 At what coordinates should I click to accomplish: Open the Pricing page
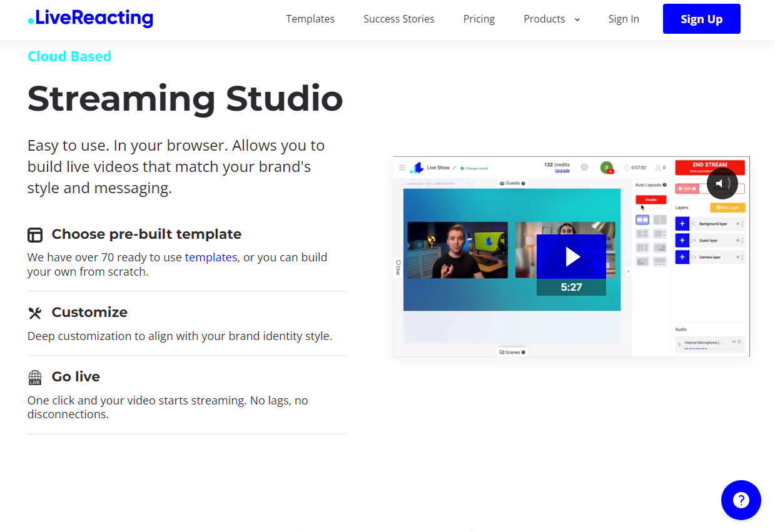pos(479,19)
